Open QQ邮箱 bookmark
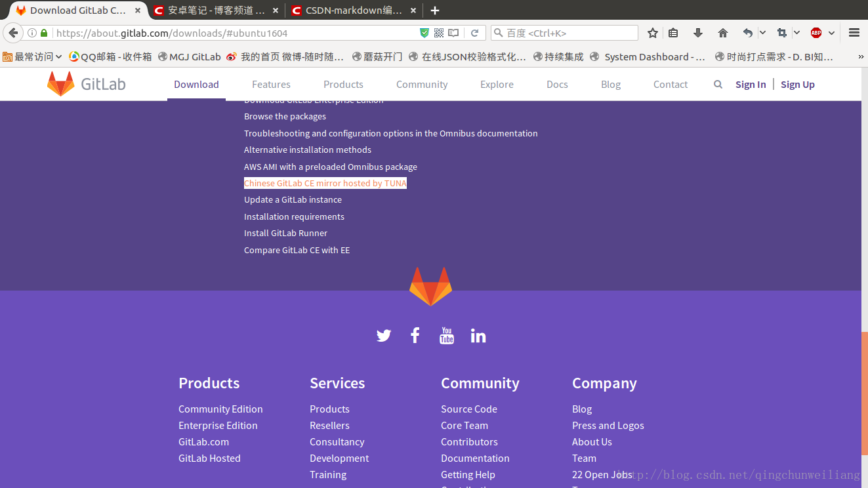Viewport: 868px width, 488px height. pos(111,57)
